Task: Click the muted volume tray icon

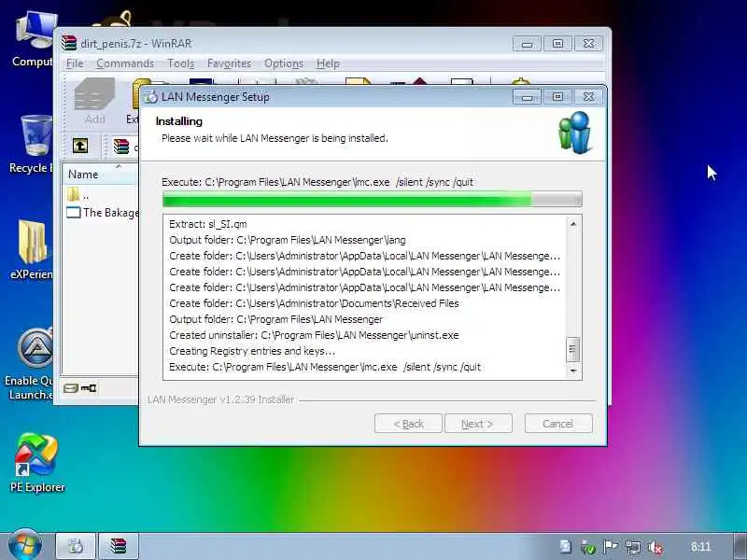Action: point(655,548)
